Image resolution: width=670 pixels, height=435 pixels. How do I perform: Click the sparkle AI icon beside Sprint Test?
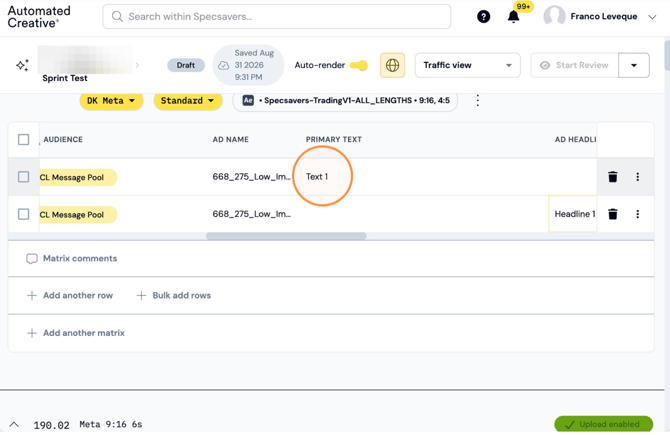click(22, 65)
